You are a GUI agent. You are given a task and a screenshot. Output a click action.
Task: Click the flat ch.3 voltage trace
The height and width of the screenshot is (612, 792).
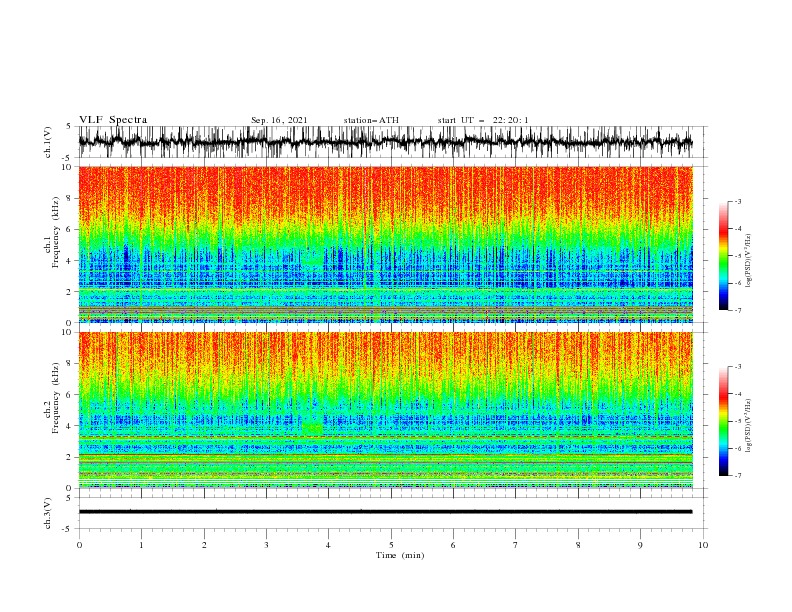[x=385, y=512]
